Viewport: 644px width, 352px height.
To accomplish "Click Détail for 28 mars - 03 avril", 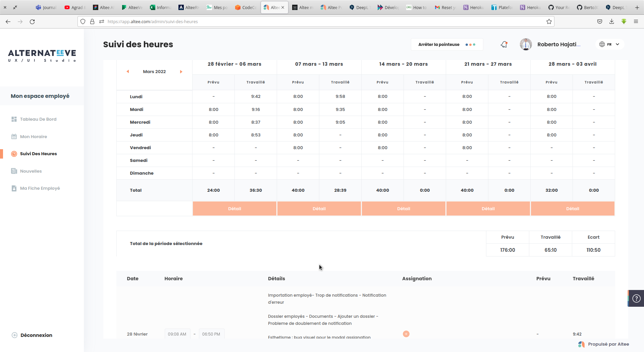I will pyautogui.click(x=573, y=209).
